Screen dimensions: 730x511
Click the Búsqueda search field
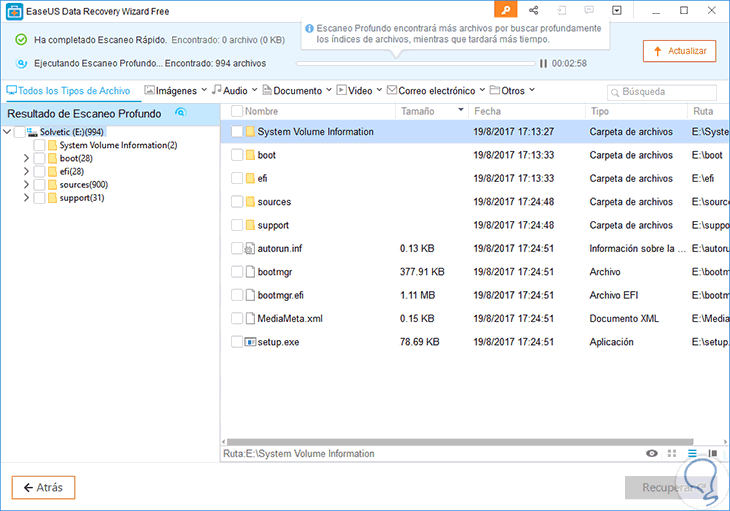(662, 92)
